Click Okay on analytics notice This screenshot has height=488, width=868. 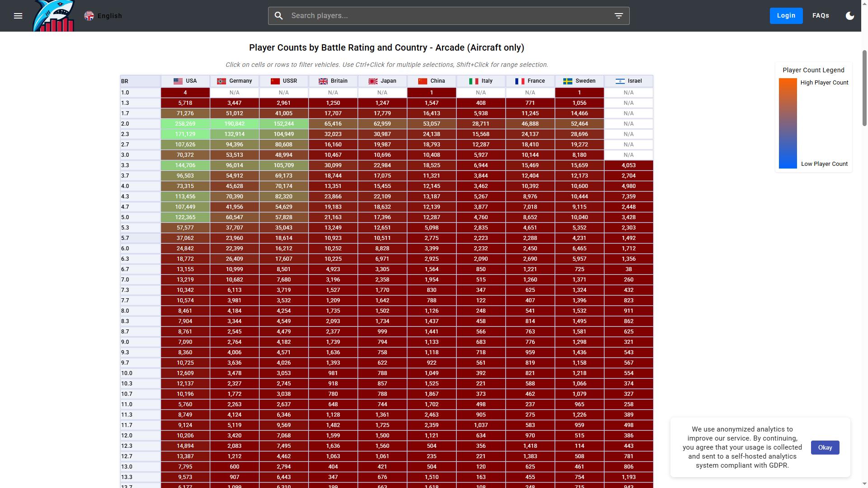[x=825, y=447]
